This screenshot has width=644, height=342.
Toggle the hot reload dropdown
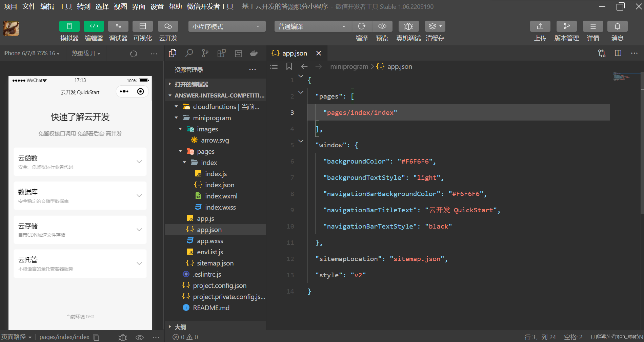86,53
